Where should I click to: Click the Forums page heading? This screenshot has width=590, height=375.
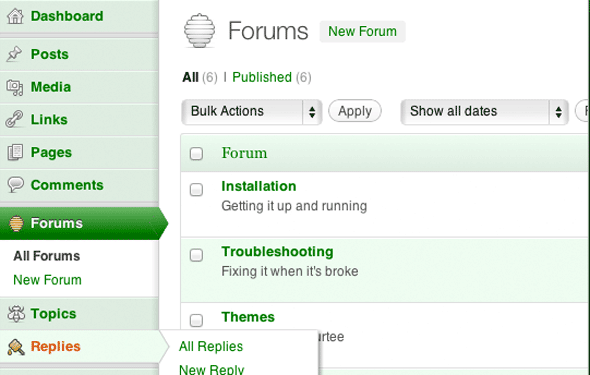tap(268, 31)
